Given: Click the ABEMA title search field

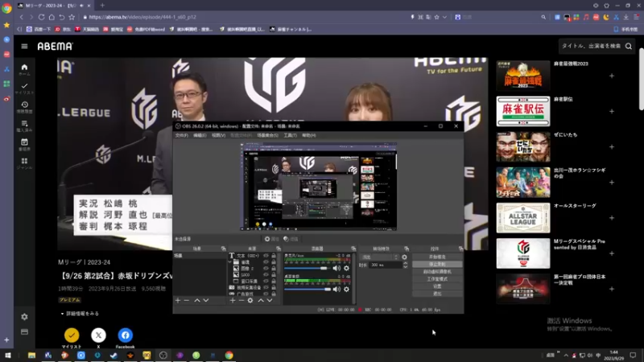Looking at the screenshot, I should [592, 47].
